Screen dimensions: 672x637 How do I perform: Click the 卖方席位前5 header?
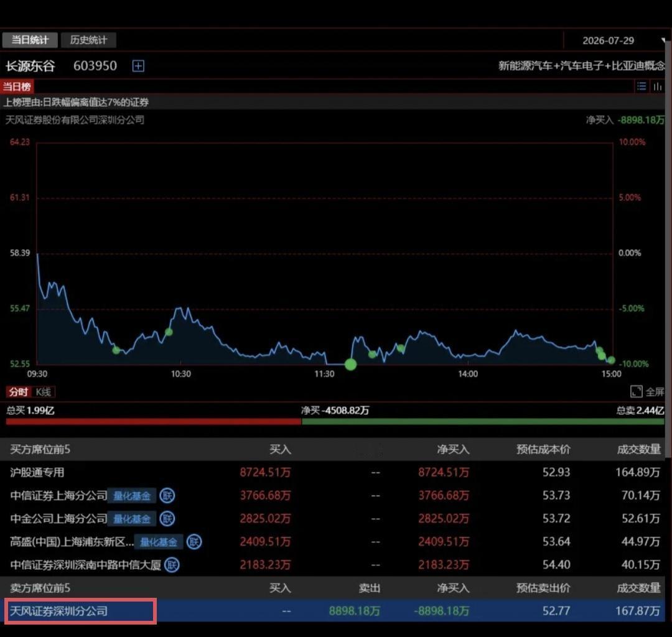point(40,588)
